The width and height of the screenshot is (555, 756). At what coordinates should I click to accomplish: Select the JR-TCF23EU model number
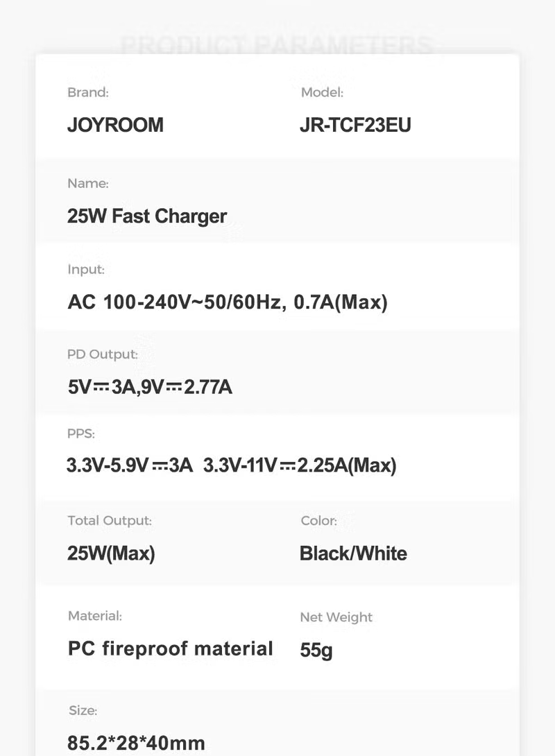(x=355, y=126)
